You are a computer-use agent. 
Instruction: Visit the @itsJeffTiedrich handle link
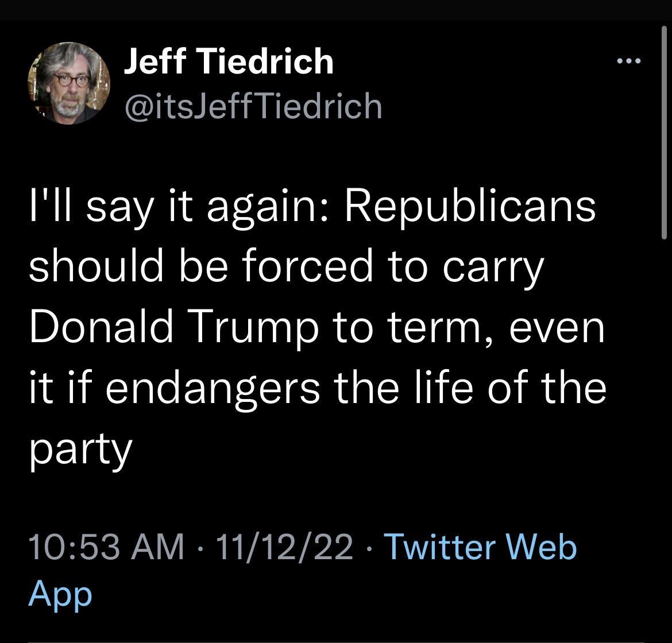[253, 106]
